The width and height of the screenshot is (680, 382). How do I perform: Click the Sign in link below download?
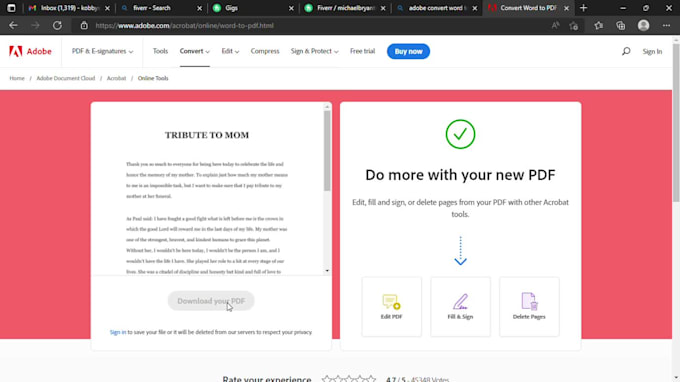[118, 332]
